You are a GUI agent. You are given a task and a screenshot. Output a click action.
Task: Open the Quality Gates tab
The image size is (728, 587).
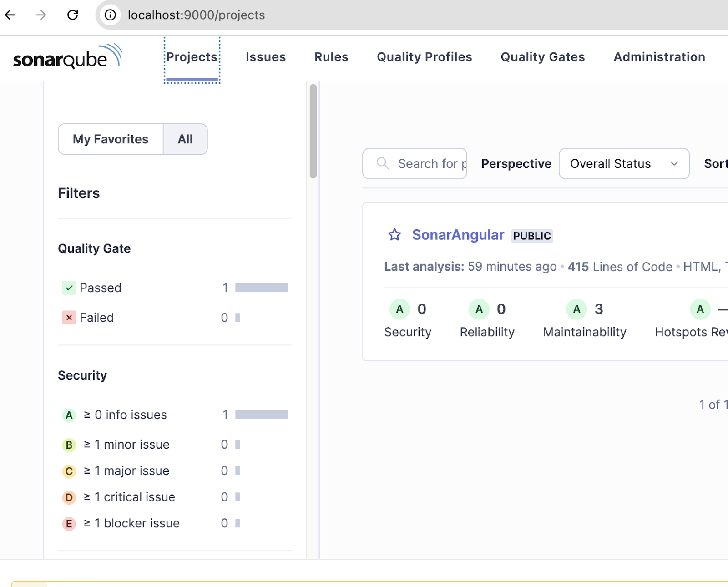pos(543,57)
